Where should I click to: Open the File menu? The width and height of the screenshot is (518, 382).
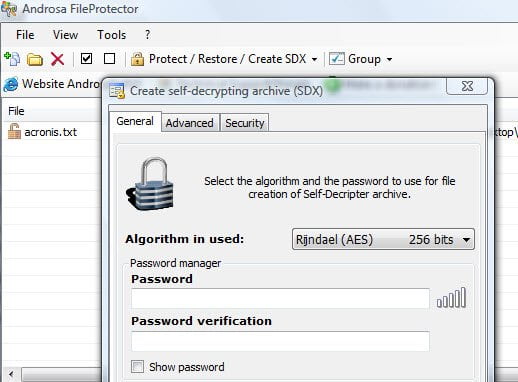click(x=25, y=35)
